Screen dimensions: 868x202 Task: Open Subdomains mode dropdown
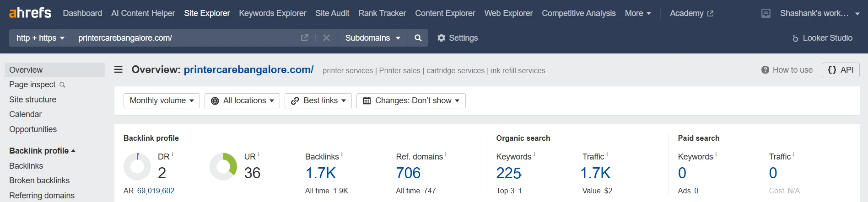tap(372, 38)
